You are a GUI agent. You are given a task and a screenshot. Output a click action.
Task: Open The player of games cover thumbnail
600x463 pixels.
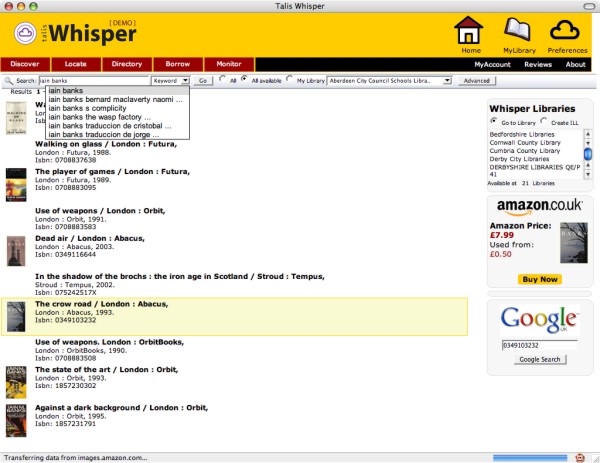(x=16, y=184)
